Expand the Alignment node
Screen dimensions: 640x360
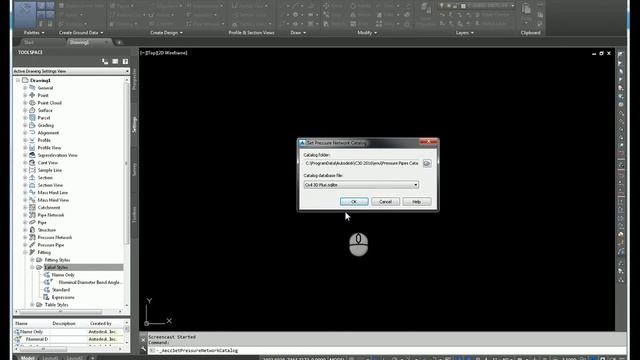pyautogui.click(x=25, y=133)
